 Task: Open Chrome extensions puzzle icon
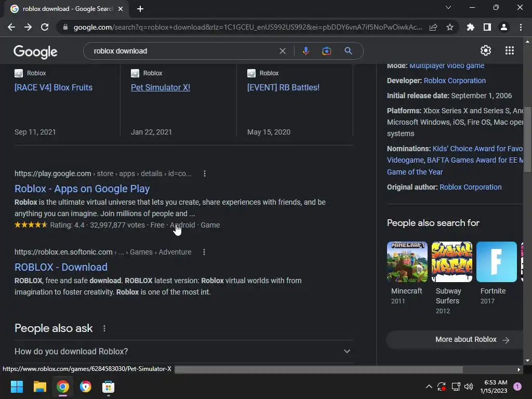471,27
